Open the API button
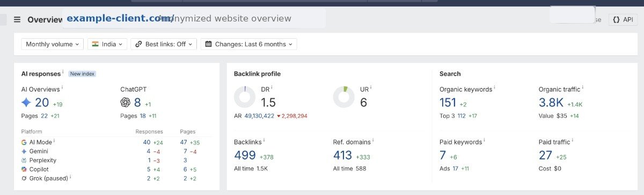 tap(623, 19)
